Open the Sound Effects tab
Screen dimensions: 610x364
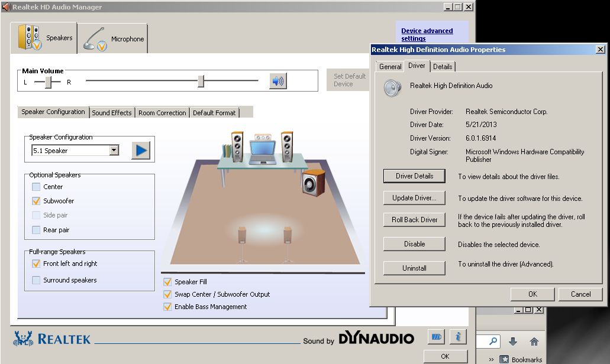[x=112, y=113]
